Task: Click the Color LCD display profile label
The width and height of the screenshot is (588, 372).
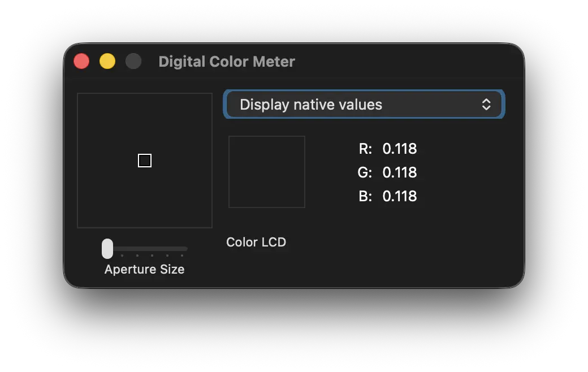Action: tap(256, 242)
